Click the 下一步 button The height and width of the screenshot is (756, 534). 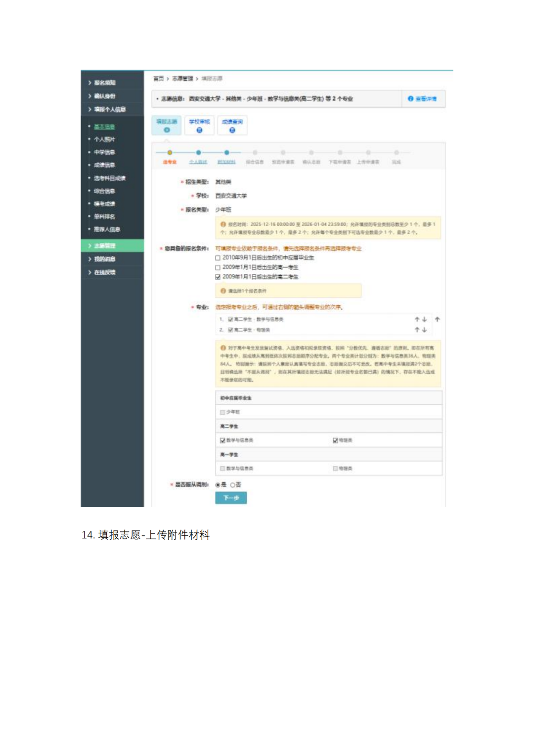click(231, 498)
